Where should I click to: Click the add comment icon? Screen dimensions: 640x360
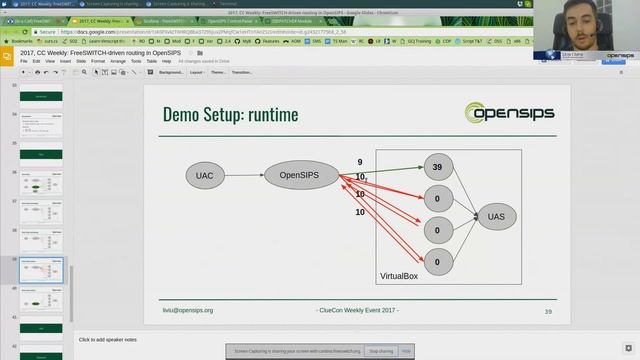coord(150,72)
